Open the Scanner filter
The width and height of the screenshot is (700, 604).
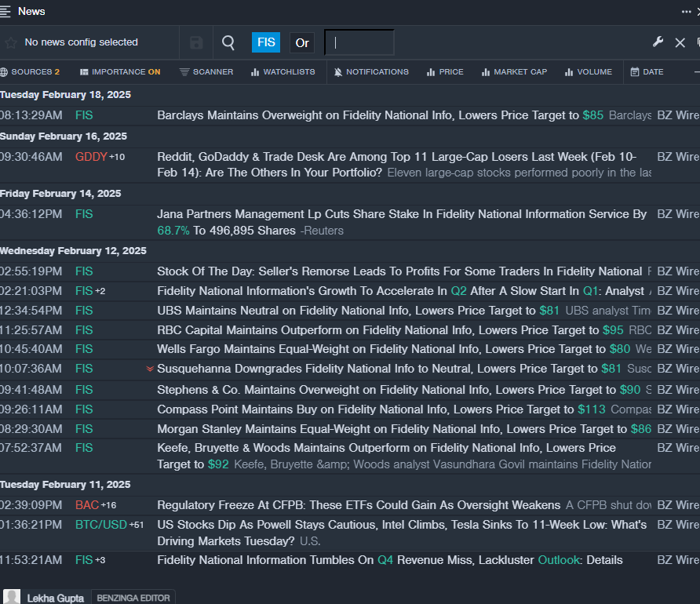(206, 72)
